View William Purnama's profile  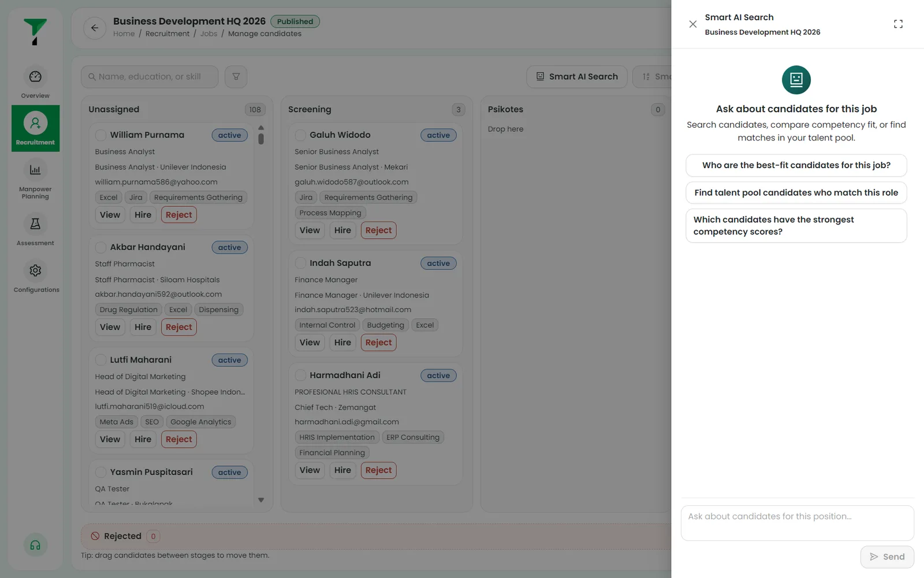(x=110, y=215)
